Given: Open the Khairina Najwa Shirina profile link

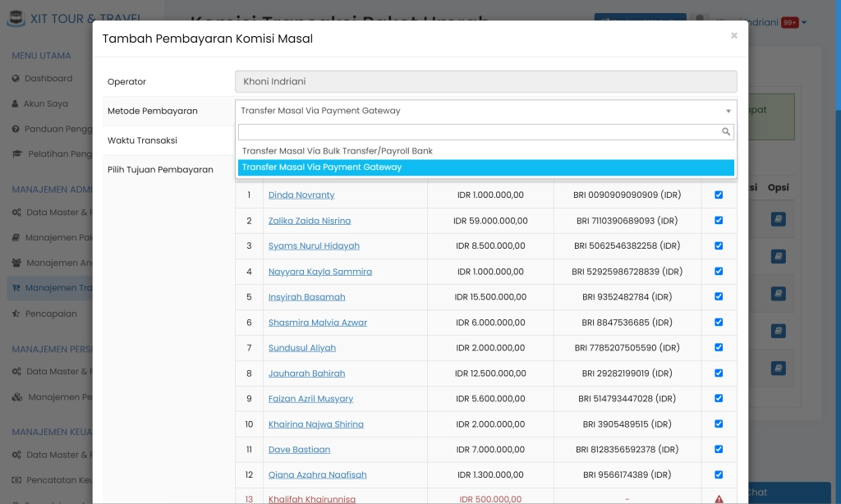Looking at the screenshot, I should 315,424.
